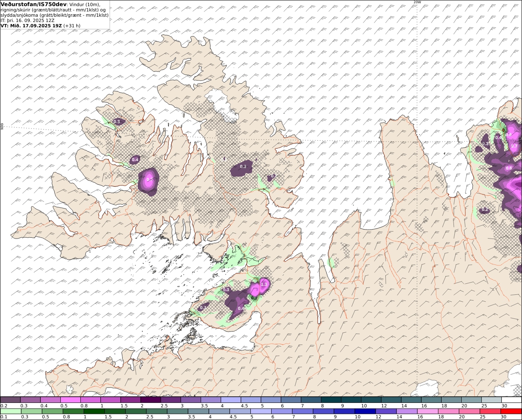The width and height of the screenshot is (522, 420).
Task: Pick the 0.5 green swatch in the rain scale
Action: click(53, 411)
